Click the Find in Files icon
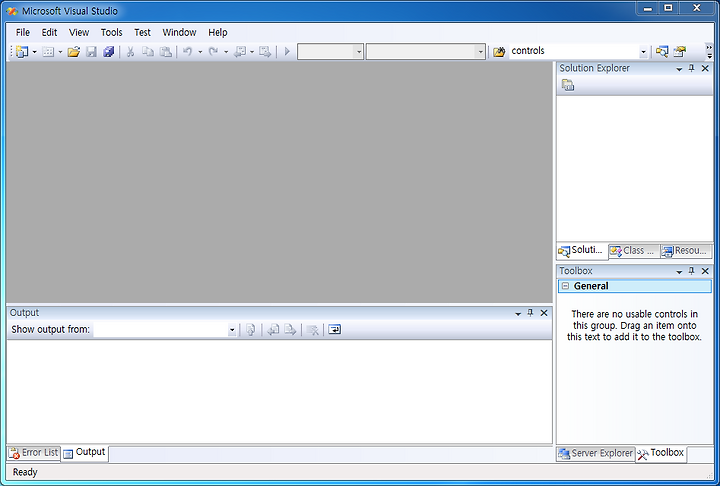720x486 pixels. 499,51
